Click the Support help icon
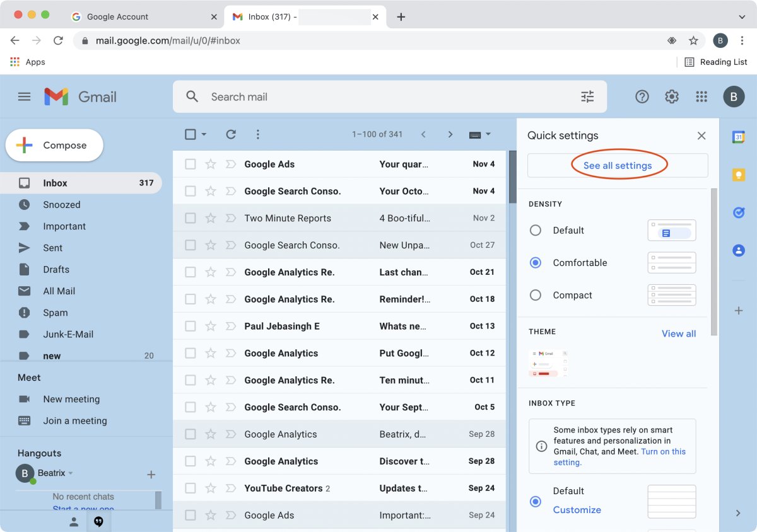This screenshot has width=757, height=532. coord(642,96)
